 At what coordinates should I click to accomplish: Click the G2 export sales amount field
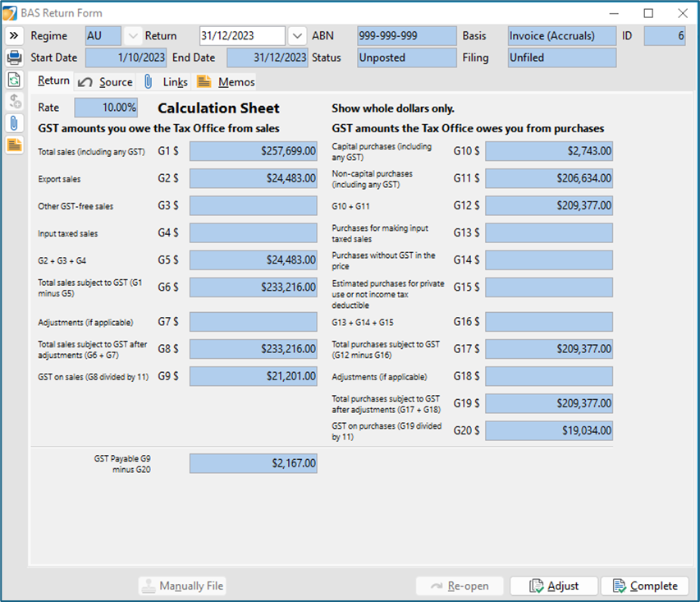pos(253,178)
